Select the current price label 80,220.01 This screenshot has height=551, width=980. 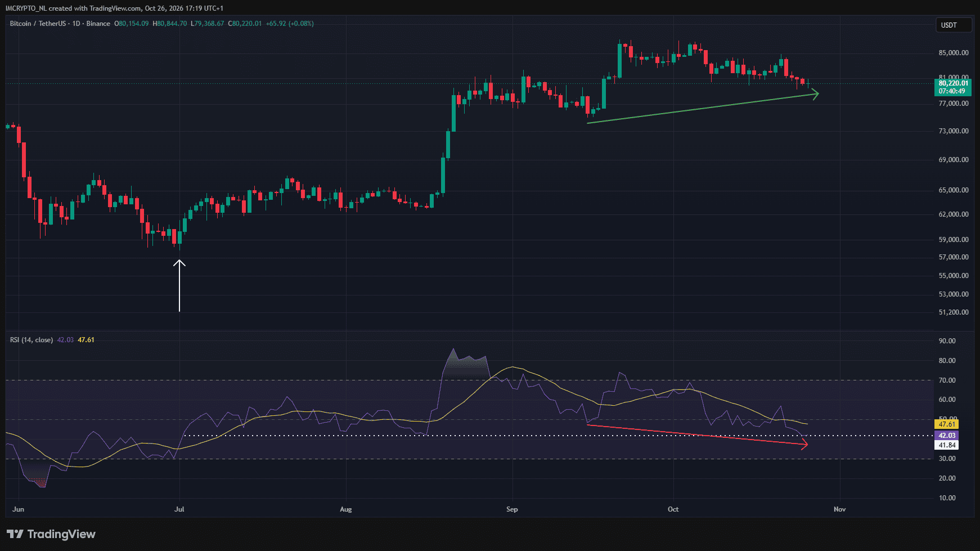[x=954, y=83]
